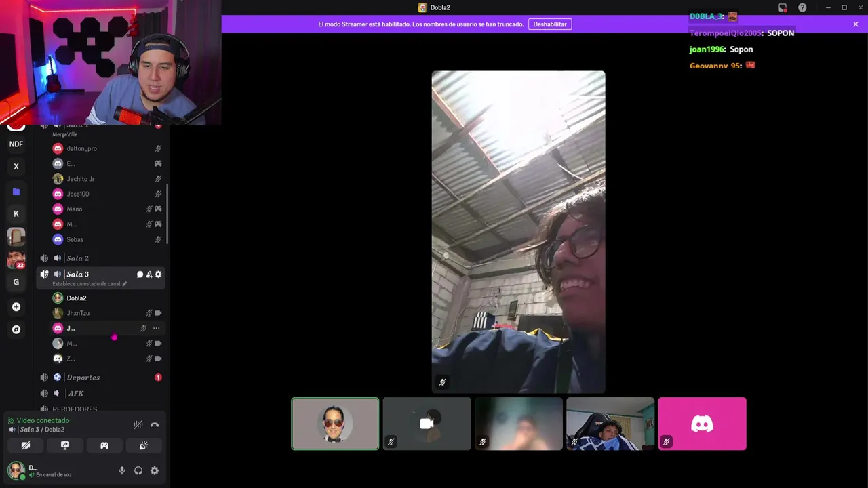Start screen sharing
The width and height of the screenshot is (868, 488).
65,445
